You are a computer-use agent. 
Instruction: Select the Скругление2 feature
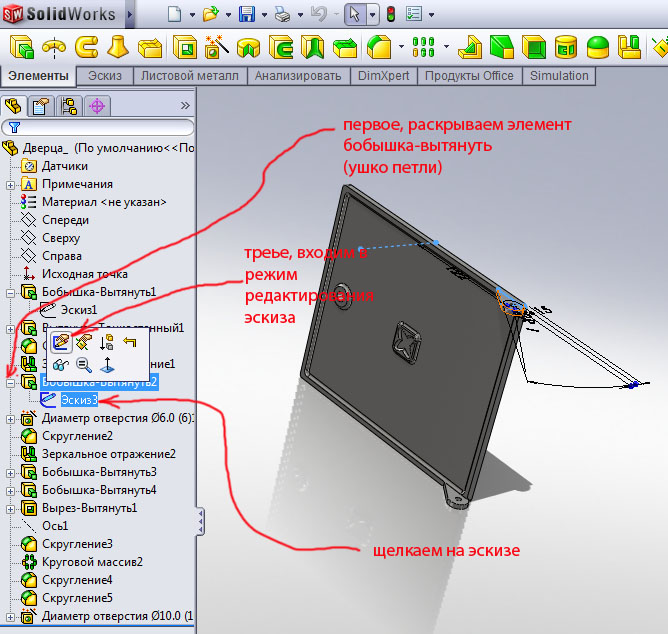click(x=77, y=436)
